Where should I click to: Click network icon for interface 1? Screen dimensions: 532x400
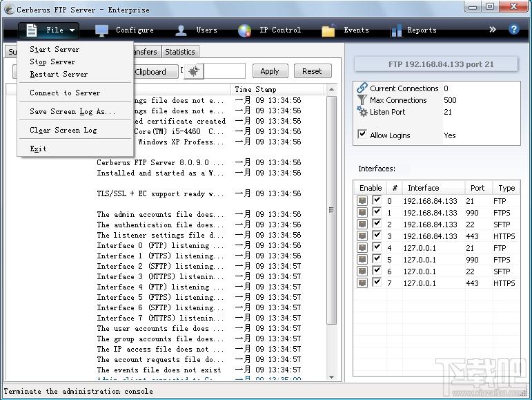click(x=362, y=213)
